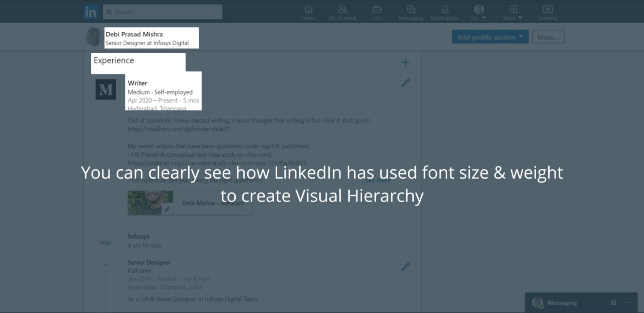Screen dimensions: 644x313
Task: Focus the Search input field
Action: click(x=163, y=12)
